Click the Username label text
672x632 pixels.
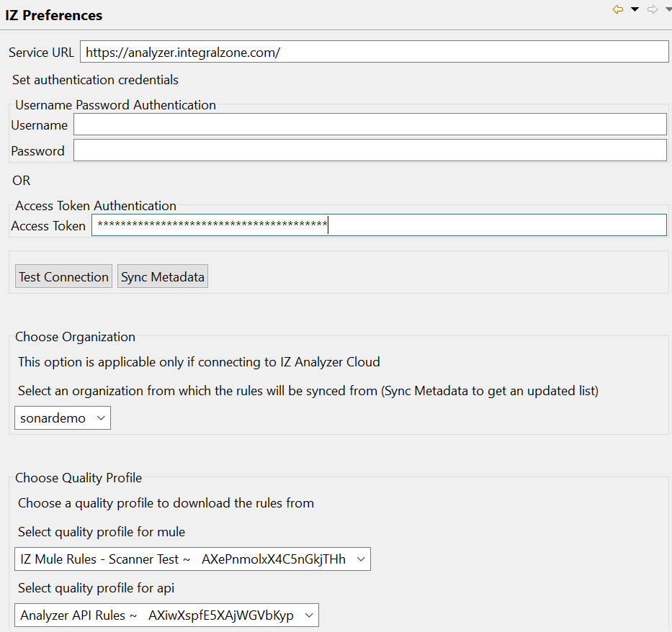coord(40,125)
